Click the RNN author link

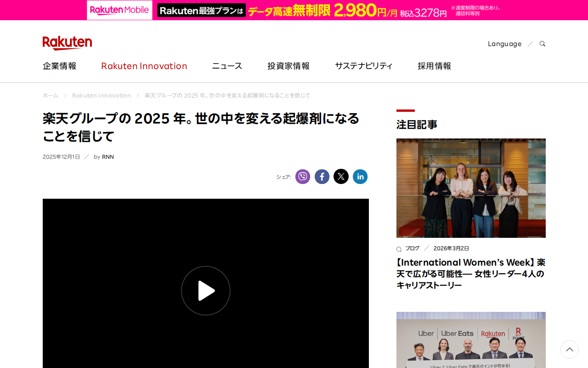point(108,156)
